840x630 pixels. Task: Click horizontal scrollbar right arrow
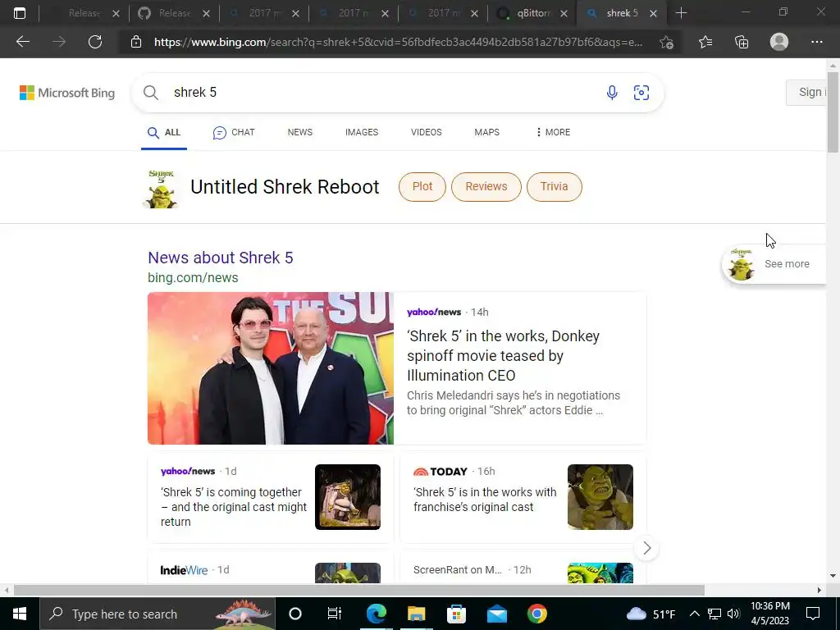click(x=819, y=590)
